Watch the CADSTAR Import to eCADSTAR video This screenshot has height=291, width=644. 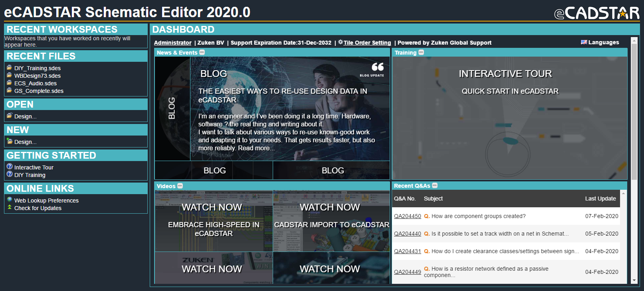coord(331,221)
